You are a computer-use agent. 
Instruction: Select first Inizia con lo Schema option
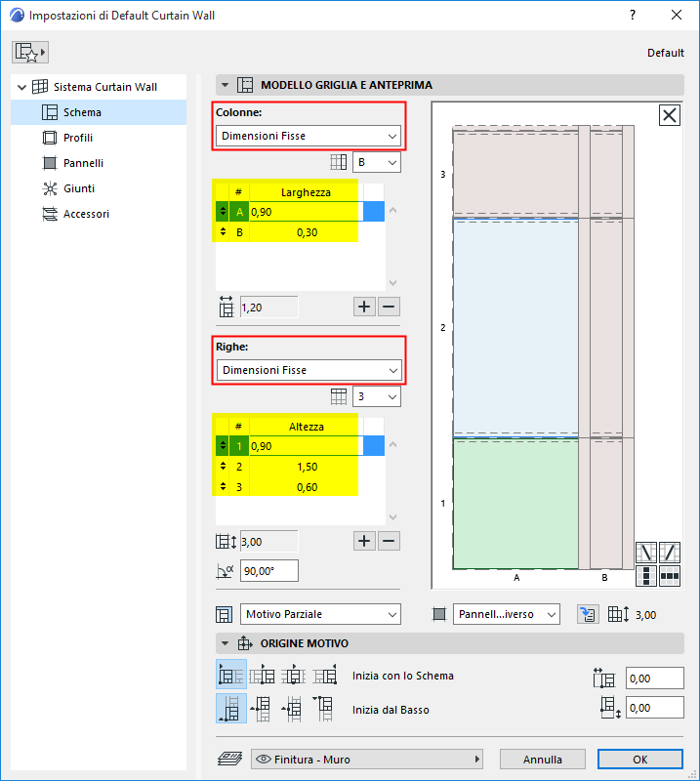tap(231, 675)
